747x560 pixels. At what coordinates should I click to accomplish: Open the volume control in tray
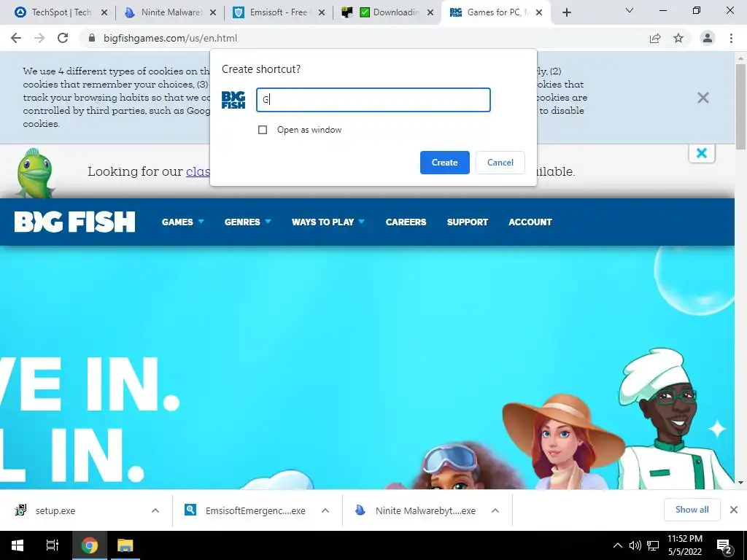point(635,545)
